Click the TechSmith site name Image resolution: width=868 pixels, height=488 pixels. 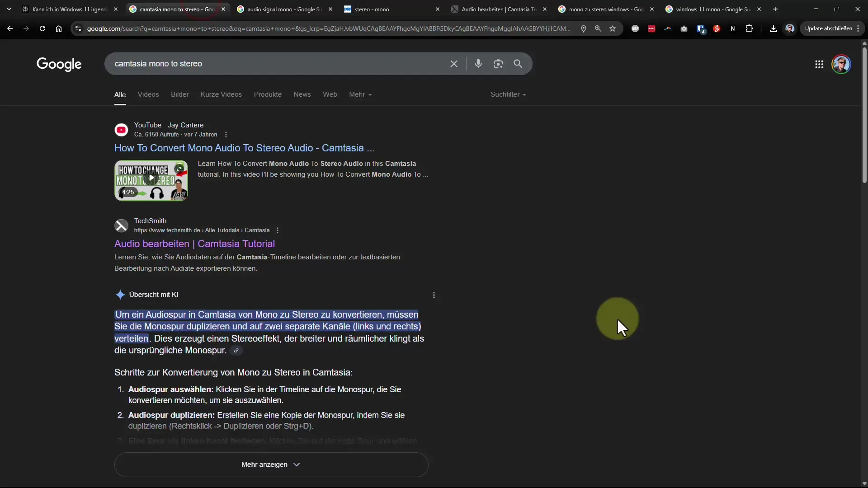coord(150,221)
